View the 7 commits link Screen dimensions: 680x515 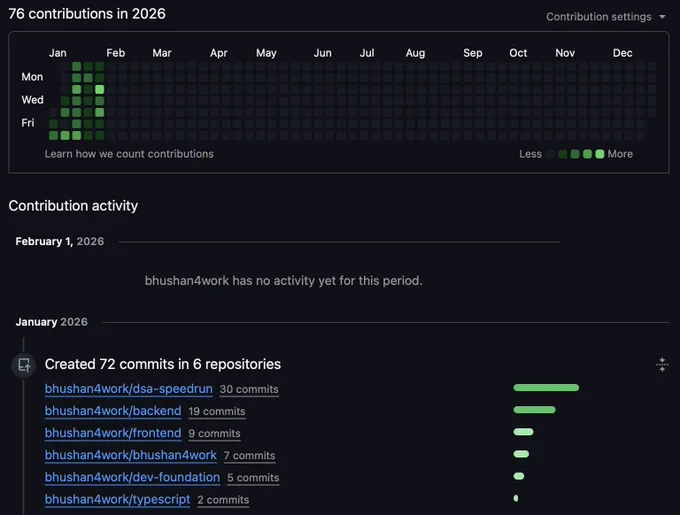[x=249, y=456]
